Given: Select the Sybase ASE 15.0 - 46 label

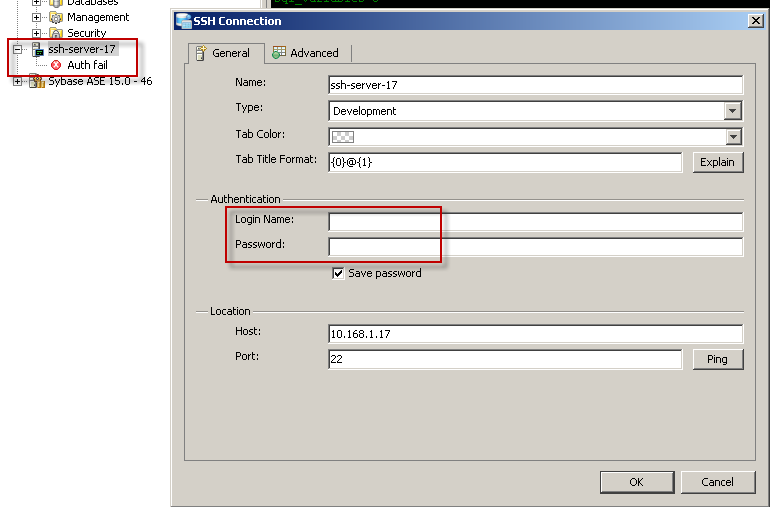Looking at the screenshot, I should click(100, 81).
